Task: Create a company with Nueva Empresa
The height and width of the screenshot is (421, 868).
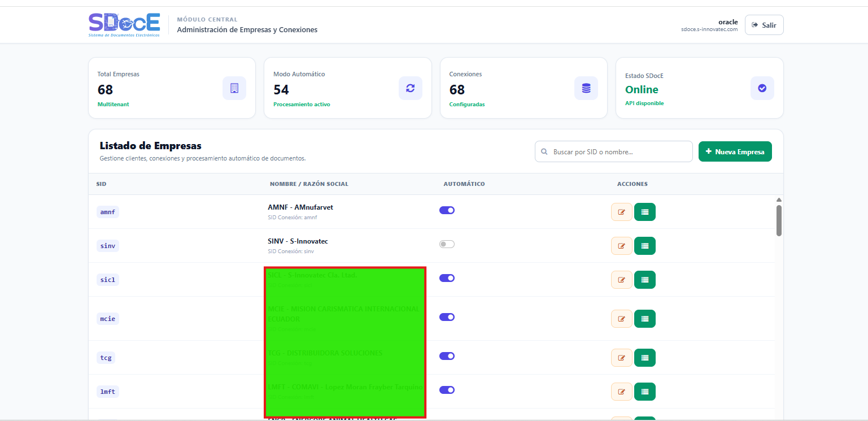Action: click(735, 151)
